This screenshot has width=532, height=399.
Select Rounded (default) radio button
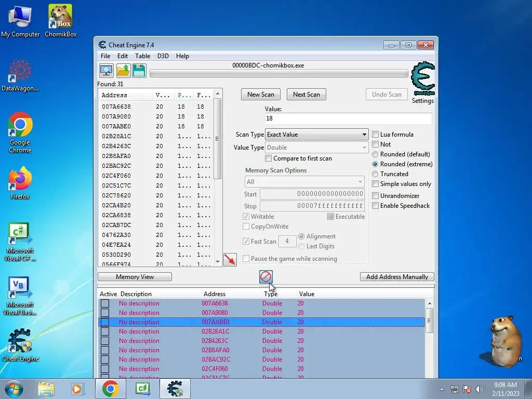click(375, 154)
